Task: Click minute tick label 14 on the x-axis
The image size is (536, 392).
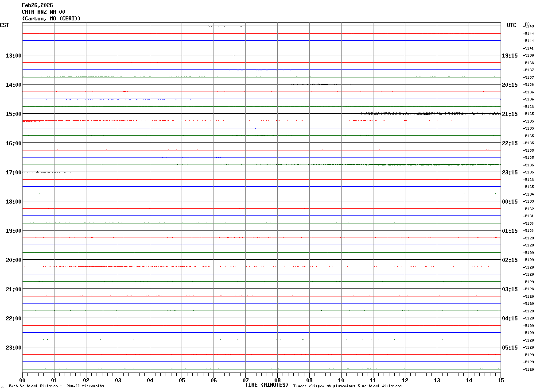Action: pos(469,380)
